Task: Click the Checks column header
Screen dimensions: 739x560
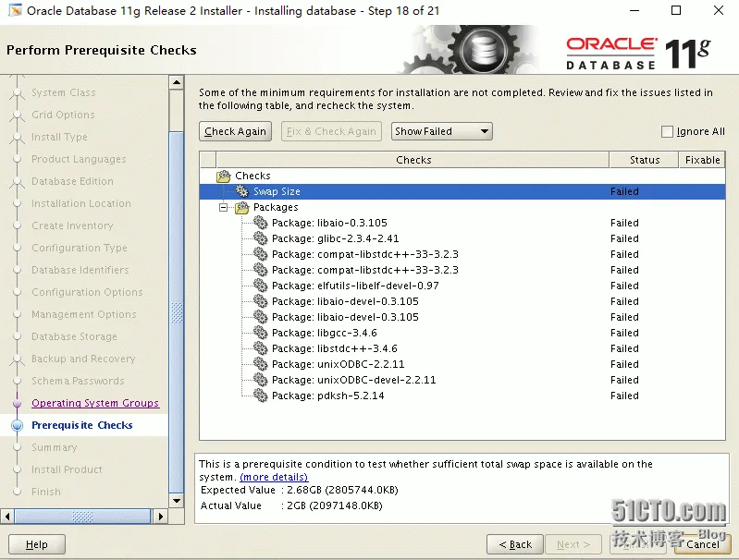Action: 413,160
